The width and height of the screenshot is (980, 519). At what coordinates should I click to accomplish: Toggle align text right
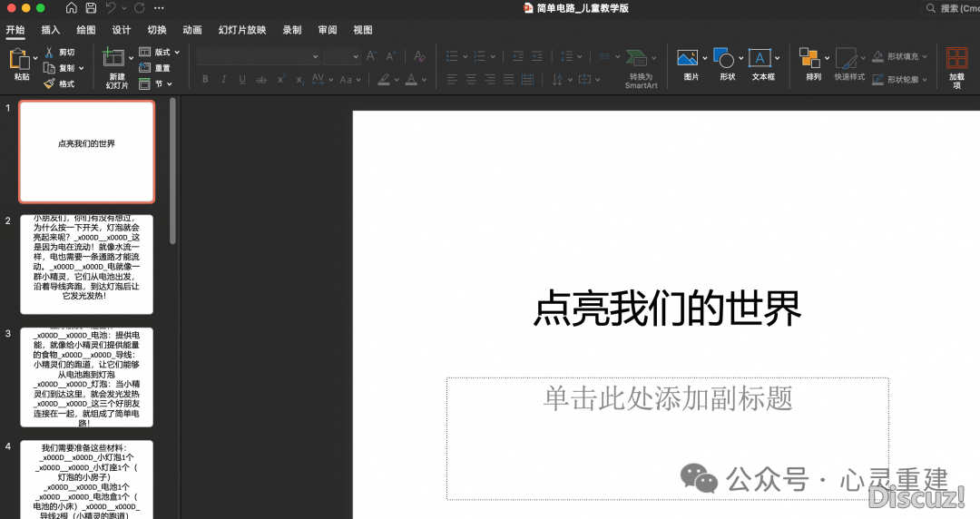point(490,80)
